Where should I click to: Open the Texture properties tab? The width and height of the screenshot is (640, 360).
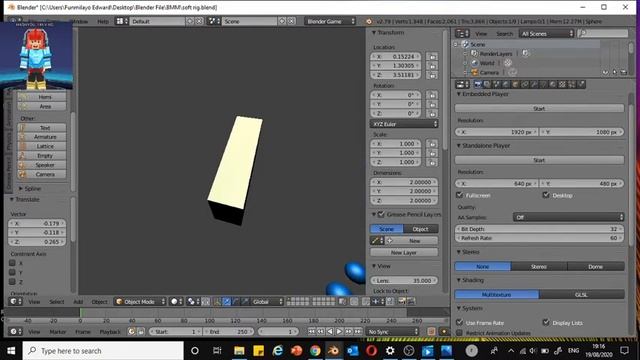[x=562, y=84]
